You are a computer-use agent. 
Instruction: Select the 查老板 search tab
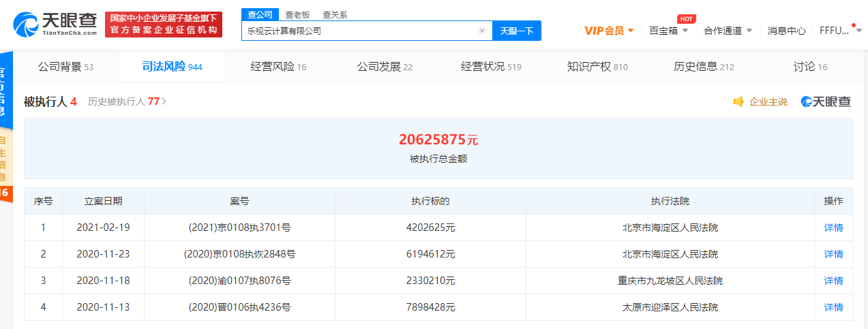(297, 14)
